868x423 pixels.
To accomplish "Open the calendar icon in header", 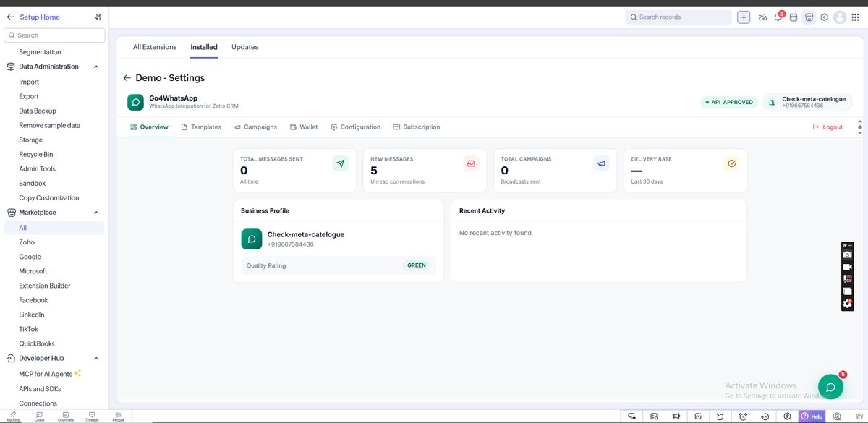I will point(793,17).
